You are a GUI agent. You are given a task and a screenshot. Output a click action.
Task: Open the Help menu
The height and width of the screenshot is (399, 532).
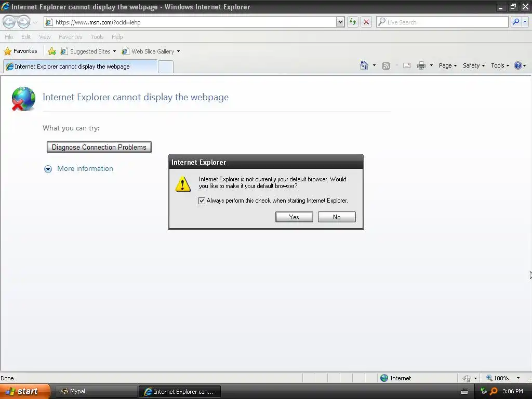[117, 37]
